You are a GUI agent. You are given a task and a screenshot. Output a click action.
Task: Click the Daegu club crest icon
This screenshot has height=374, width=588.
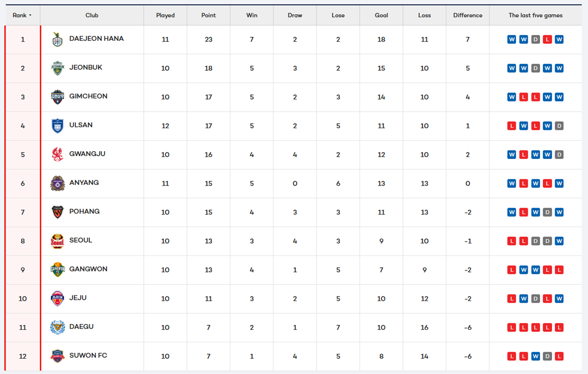click(x=57, y=327)
